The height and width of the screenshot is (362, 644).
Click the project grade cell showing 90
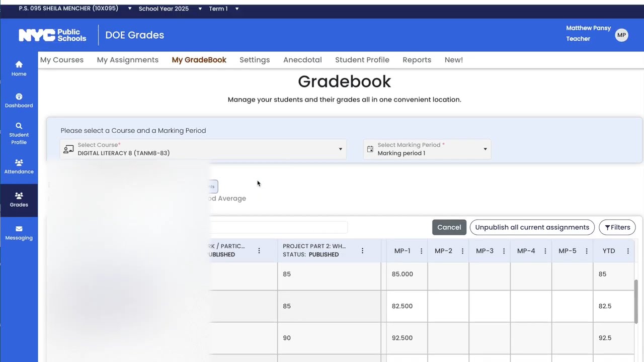point(329,338)
